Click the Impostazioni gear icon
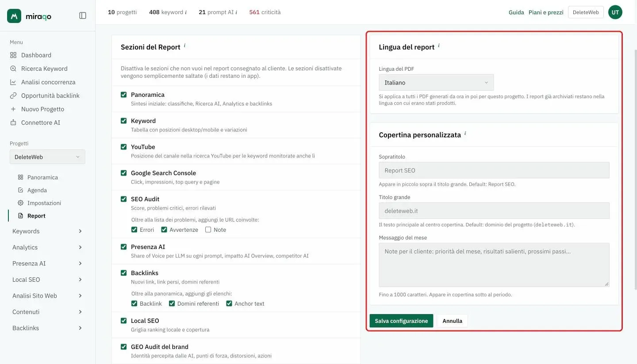 coord(20,203)
